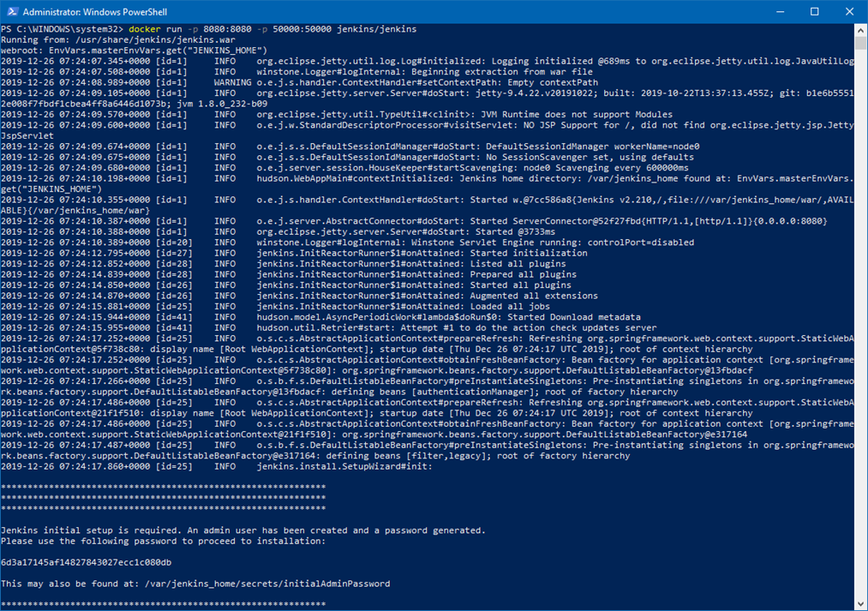Click the WARNING log level label

[x=232, y=82]
